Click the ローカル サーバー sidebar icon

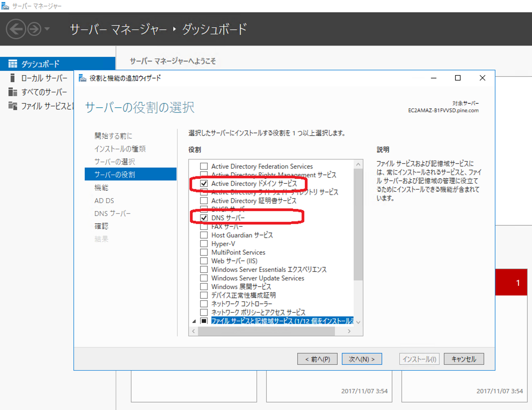[x=13, y=78]
